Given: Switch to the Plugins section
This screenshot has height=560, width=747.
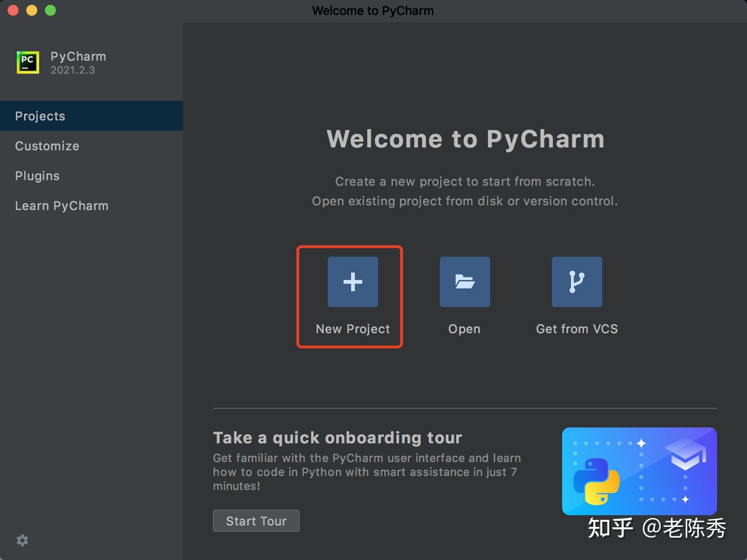Looking at the screenshot, I should click(37, 175).
